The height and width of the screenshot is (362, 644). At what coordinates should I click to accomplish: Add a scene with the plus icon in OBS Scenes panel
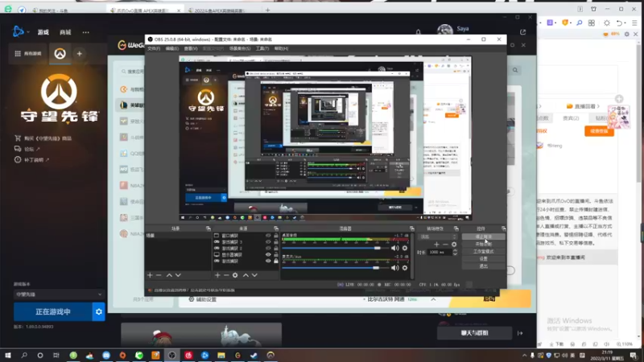coord(150,275)
